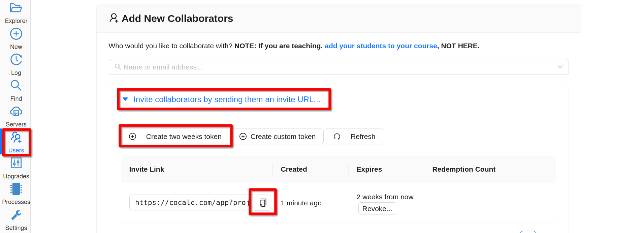Image resolution: width=644 pixels, height=233 pixels.
Task: Revoke the invite token
Action: (x=377, y=209)
